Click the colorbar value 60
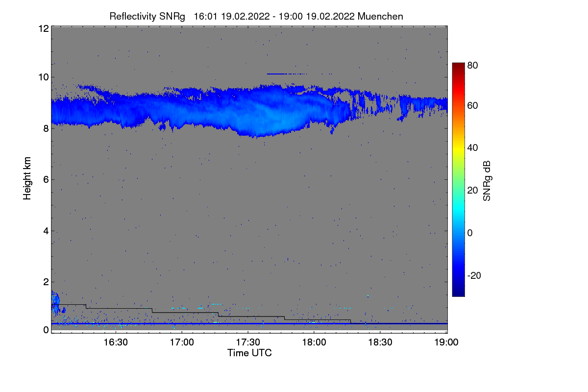The image size is (588, 392). 473,105
